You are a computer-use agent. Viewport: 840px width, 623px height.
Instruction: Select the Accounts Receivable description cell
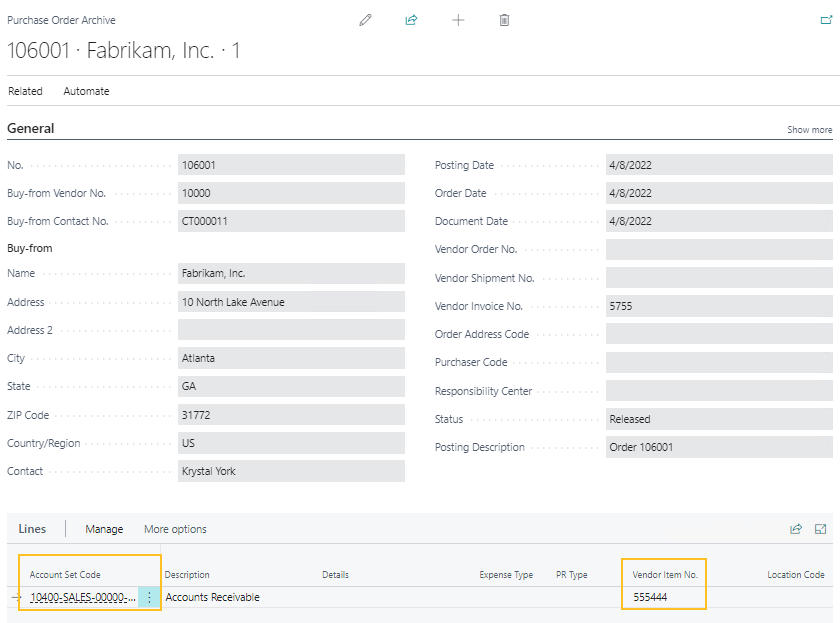point(213,596)
